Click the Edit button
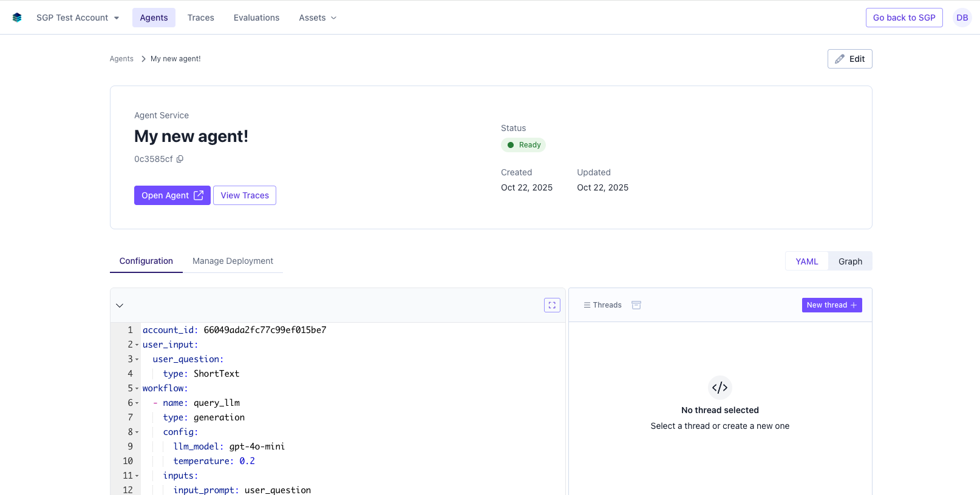Screen dimensions: 980x495 point(849,59)
